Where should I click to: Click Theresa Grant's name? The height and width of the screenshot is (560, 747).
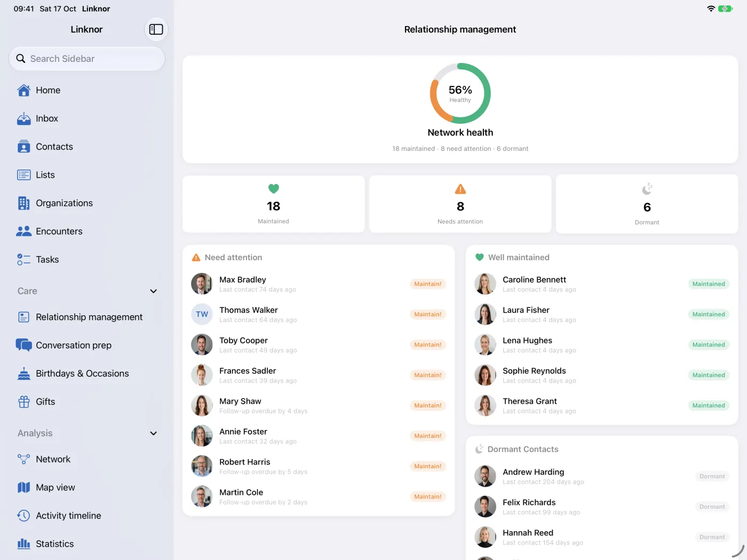coord(530,401)
